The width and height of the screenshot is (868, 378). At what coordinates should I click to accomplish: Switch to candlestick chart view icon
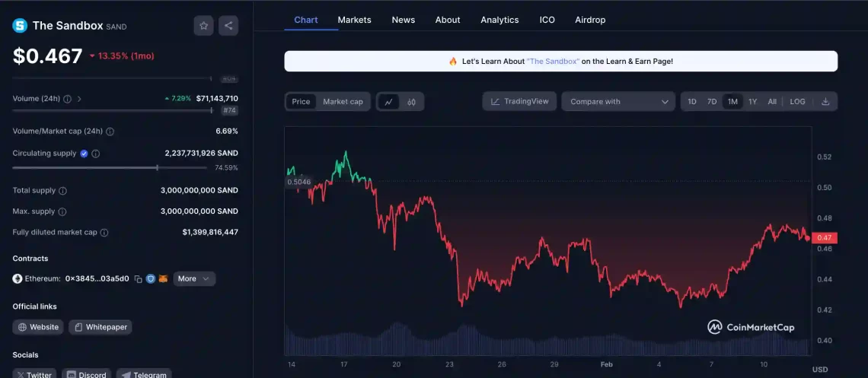point(411,102)
